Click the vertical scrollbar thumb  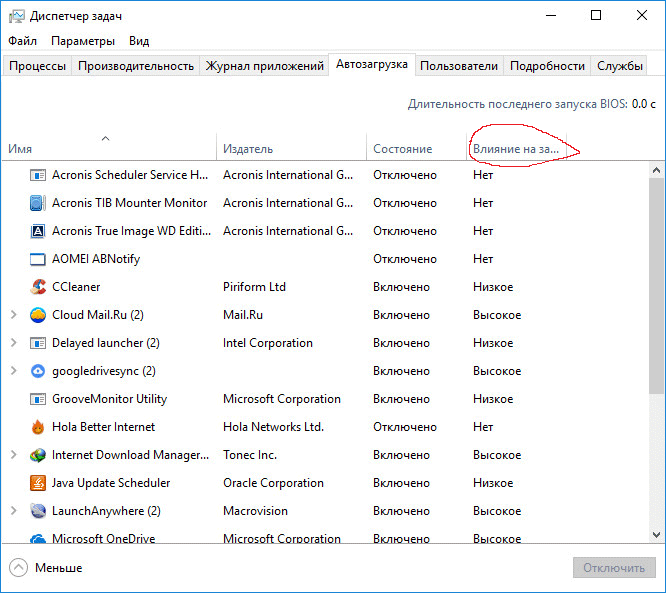(x=656, y=286)
